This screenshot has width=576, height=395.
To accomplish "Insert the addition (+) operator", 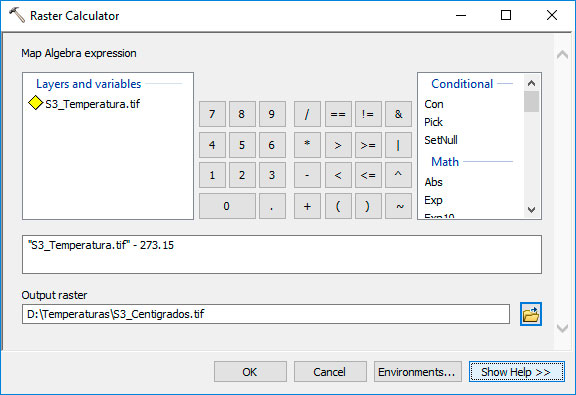I will click(307, 206).
